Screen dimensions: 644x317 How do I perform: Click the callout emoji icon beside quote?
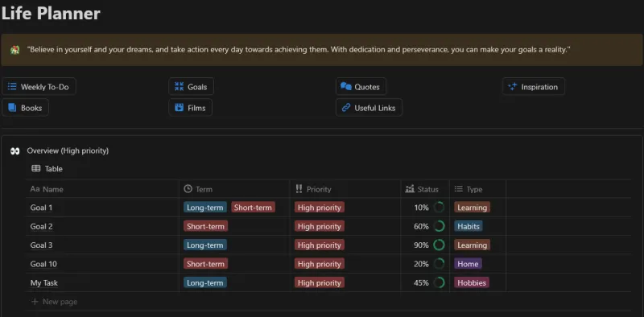click(15, 50)
